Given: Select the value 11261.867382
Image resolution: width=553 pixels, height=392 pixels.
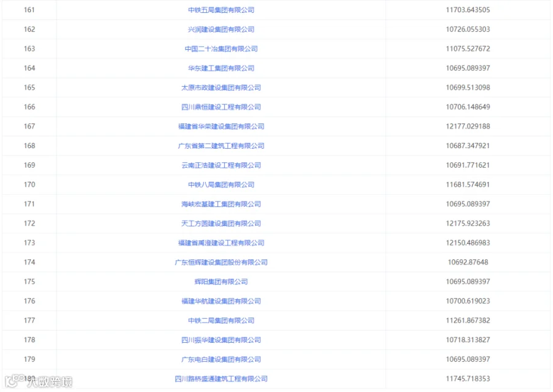Looking at the screenshot, I should tap(468, 320).
